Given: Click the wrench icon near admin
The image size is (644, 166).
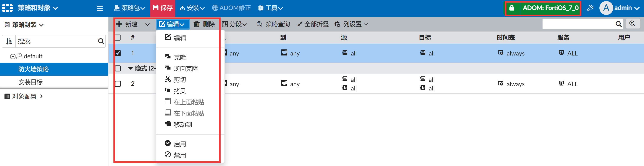Looking at the screenshot, I should 590,8.
